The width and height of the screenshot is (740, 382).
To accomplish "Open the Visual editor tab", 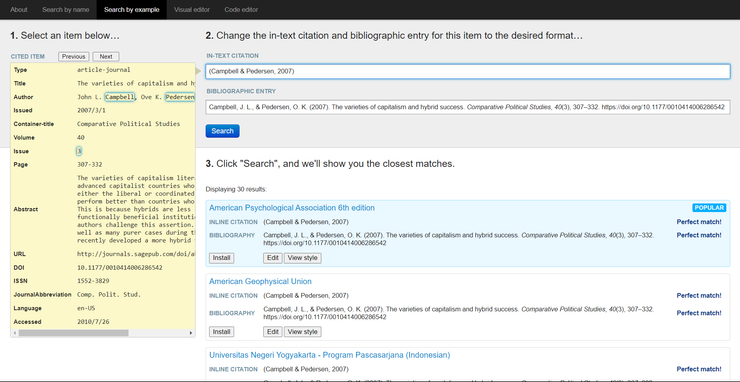I will click(192, 9).
